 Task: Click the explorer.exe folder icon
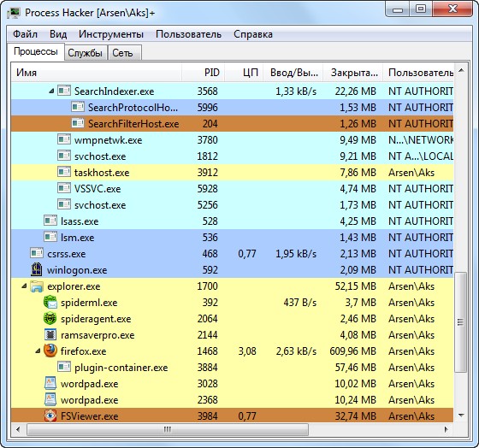pyautogui.click(x=37, y=286)
